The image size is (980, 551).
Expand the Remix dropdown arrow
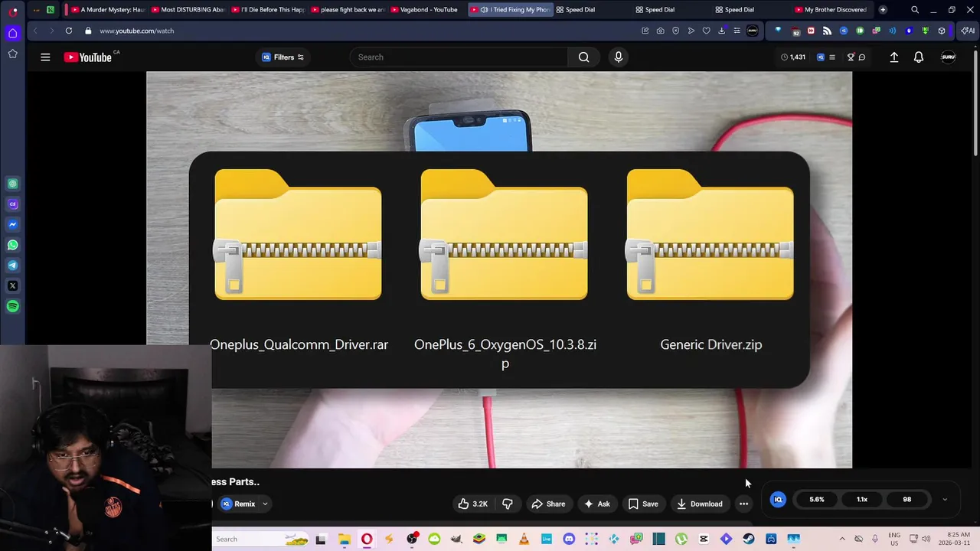click(x=265, y=504)
